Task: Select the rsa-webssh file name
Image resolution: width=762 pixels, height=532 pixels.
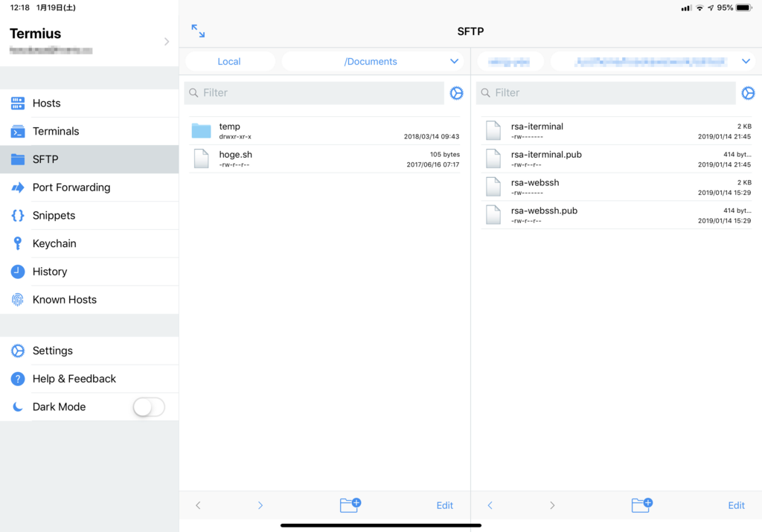Action: pyautogui.click(x=535, y=183)
